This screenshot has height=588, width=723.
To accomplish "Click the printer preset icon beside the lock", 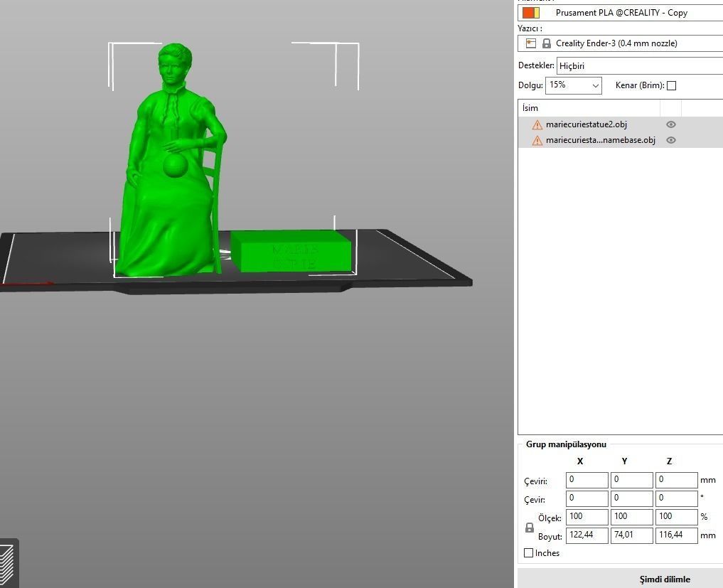I will click(x=531, y=43).
